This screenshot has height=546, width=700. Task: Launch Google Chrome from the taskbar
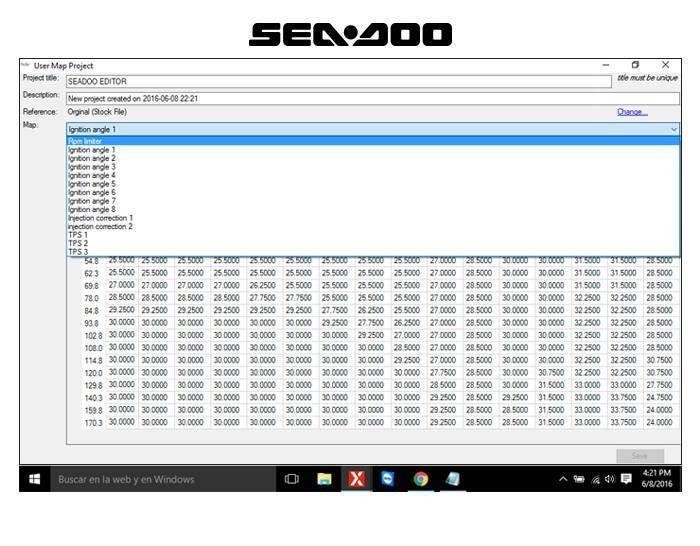(421, 479)
